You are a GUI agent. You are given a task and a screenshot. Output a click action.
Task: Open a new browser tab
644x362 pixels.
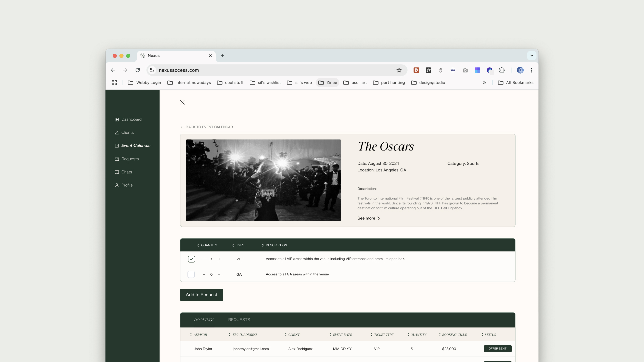point(222,56)
